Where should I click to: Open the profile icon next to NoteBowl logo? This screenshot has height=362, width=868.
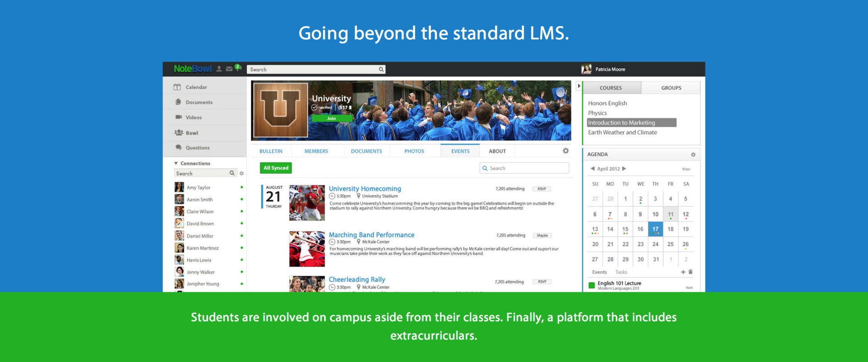click(219, 69)
